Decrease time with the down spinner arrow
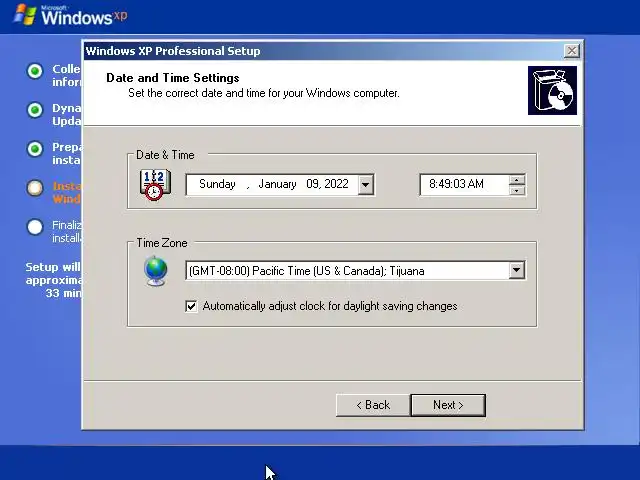The height and width of the screenshot is (480, 640). 517,190
